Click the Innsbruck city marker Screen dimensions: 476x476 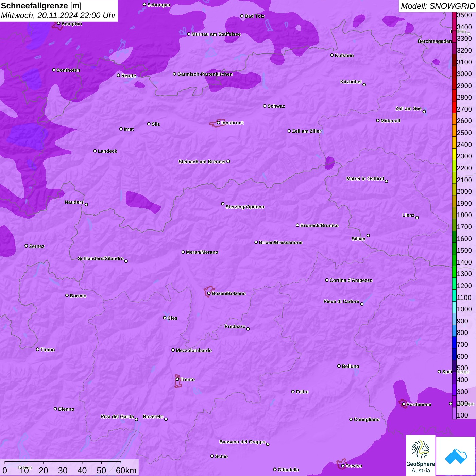coord(219,123)
